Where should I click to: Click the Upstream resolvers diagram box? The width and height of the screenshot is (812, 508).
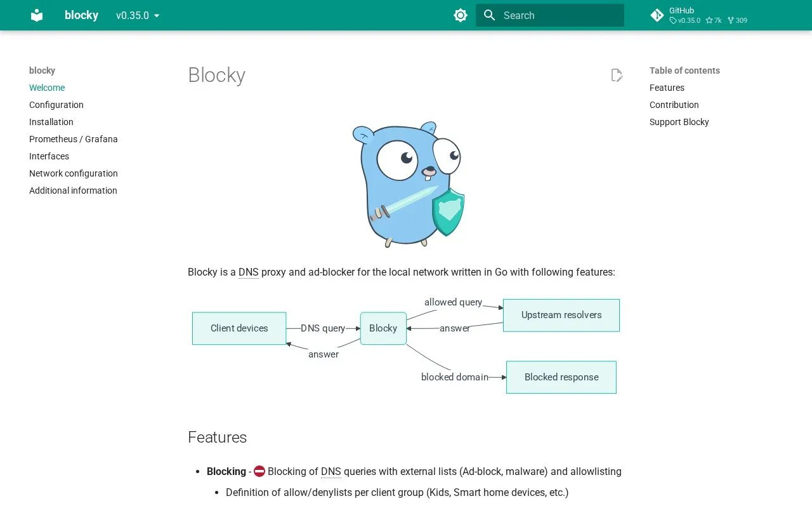point(561,315)
